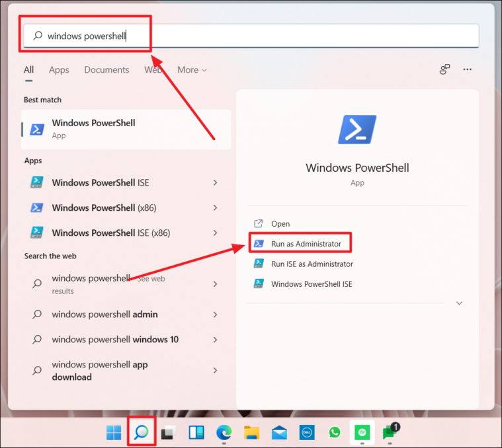
Task: Select the Windows PowerShell ISE app result
Action: pyautogui.click(x=101, y=182)
